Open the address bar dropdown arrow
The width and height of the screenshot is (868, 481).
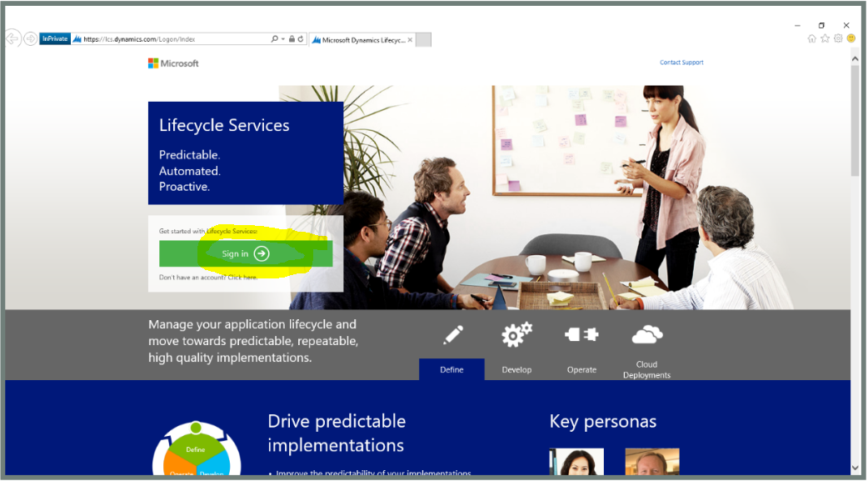tap(283, 39)
